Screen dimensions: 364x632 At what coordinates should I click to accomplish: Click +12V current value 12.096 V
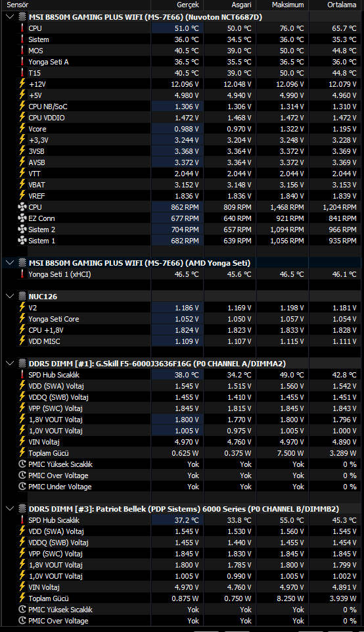[185, 84]
